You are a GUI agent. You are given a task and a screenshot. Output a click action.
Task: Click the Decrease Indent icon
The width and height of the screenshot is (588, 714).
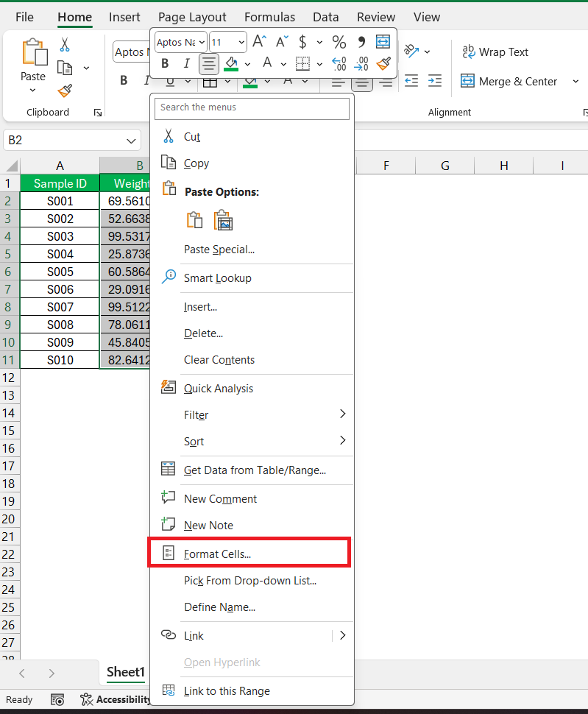[x=411, y=81]
